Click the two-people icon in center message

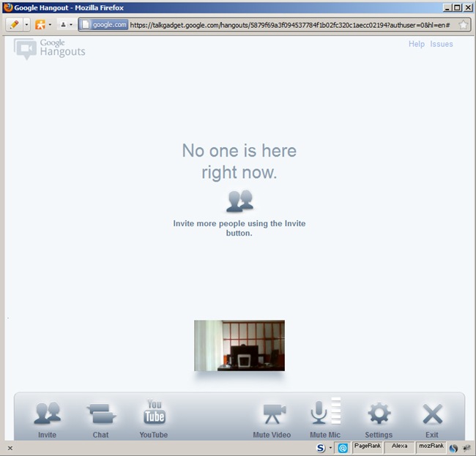239,201
